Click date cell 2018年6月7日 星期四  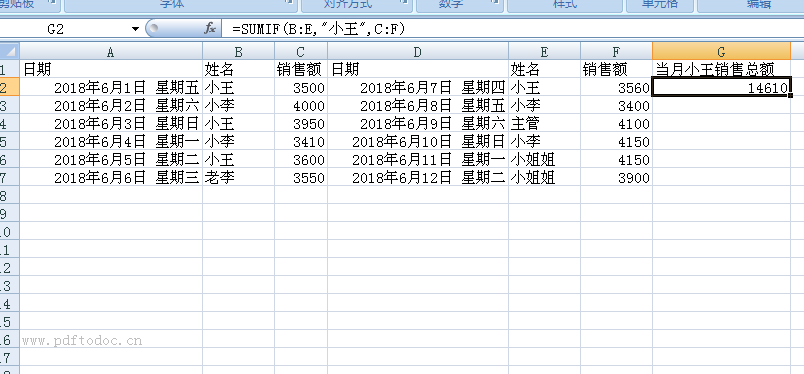pyautogui.click(x=418, y=88)
